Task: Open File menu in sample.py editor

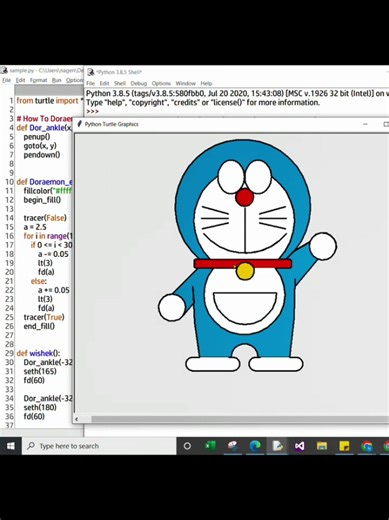Action: (x=7, y=80)
